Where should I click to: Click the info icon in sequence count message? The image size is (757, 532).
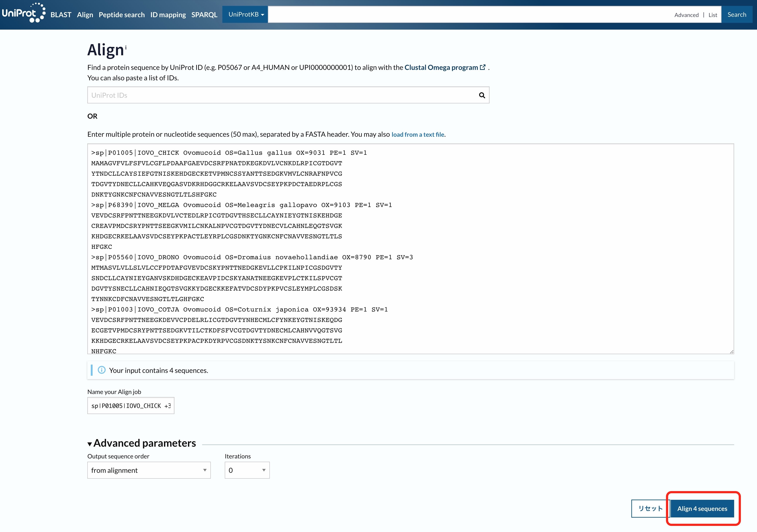[x=101, y=370]
